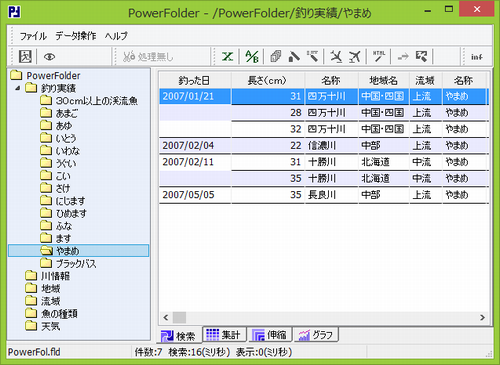Select the 30cm以上の渓流魚 folder
Screen dimensions: 500x365
click(89, 101)
